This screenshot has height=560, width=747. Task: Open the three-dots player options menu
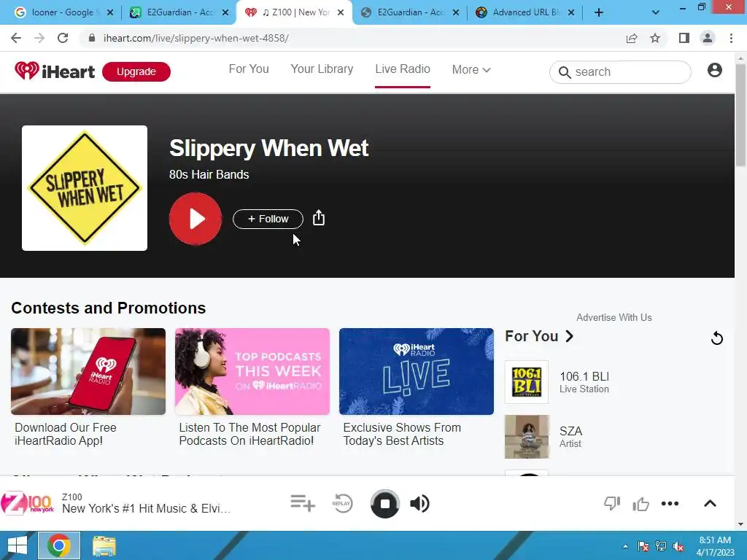point(670,503)
